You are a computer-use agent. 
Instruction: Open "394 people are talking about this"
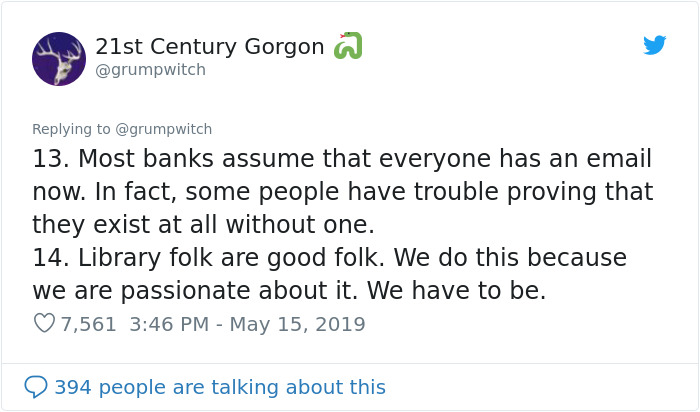point(220,387)
